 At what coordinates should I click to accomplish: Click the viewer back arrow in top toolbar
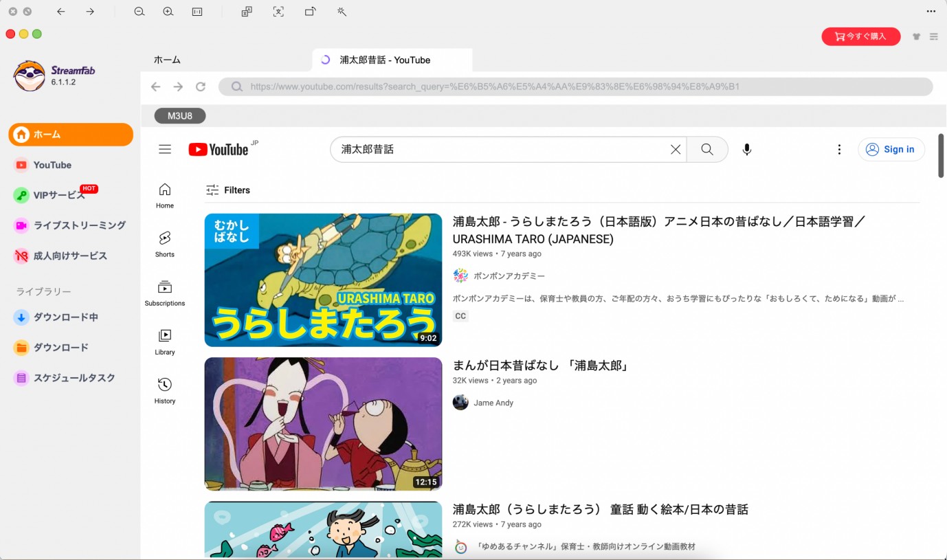click(61, 12)
